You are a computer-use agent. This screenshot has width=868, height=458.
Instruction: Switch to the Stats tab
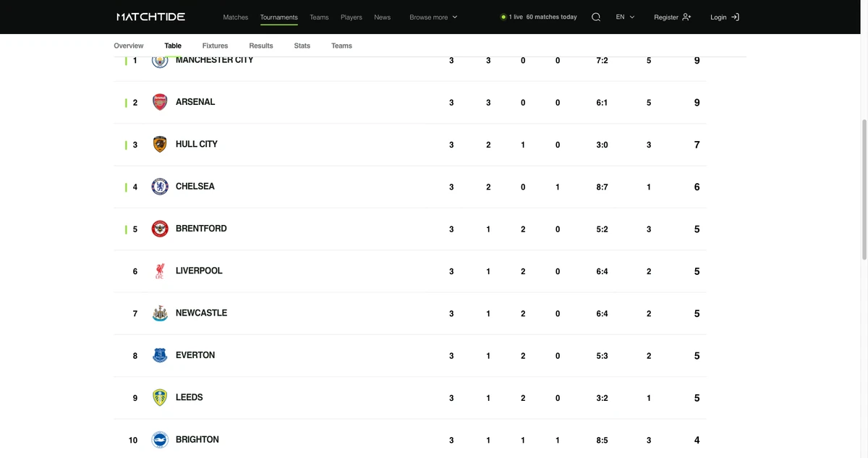[x=302, y=46]
